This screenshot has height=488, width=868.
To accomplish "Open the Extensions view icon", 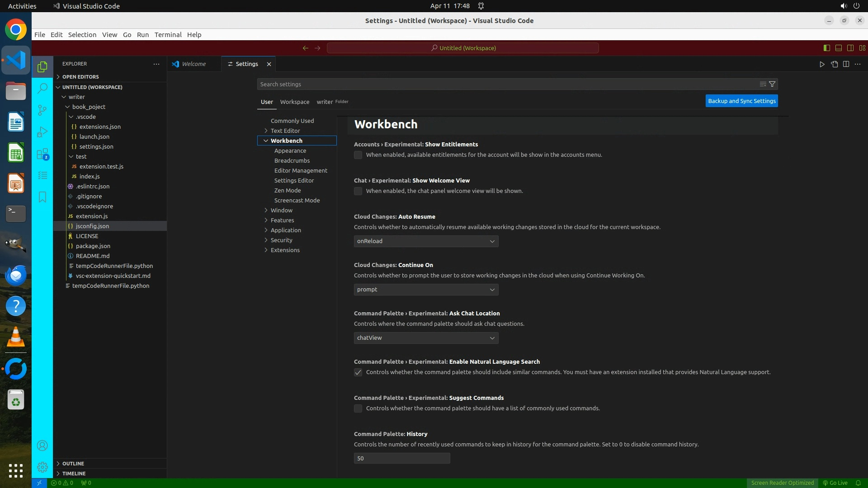I will point(42,154).
